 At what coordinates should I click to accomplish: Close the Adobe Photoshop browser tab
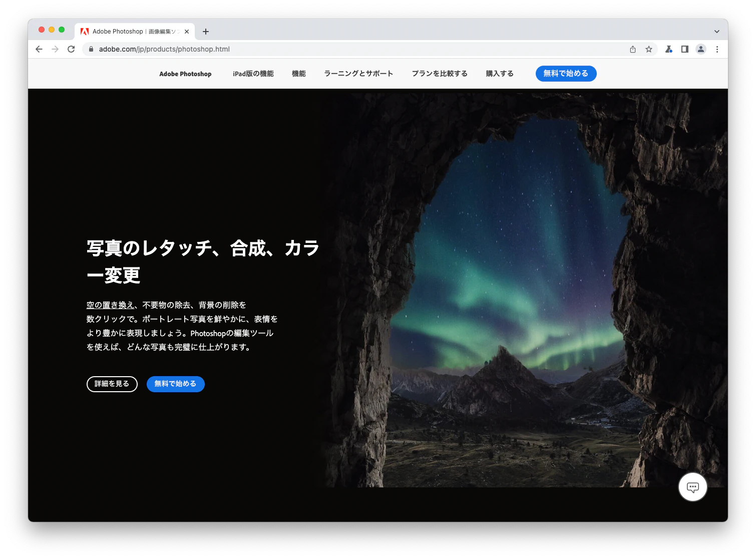pyautogui.click(x=187, y=32)
